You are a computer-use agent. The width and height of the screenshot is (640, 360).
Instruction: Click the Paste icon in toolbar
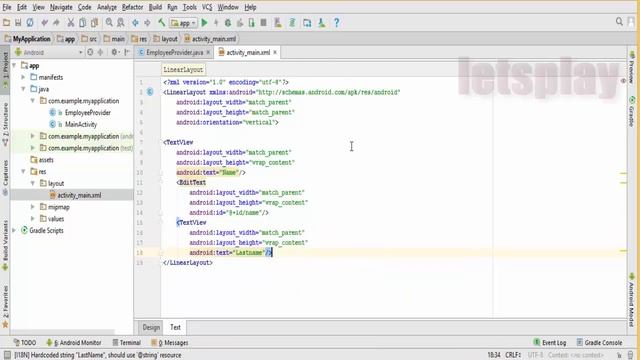pos(94,23)
